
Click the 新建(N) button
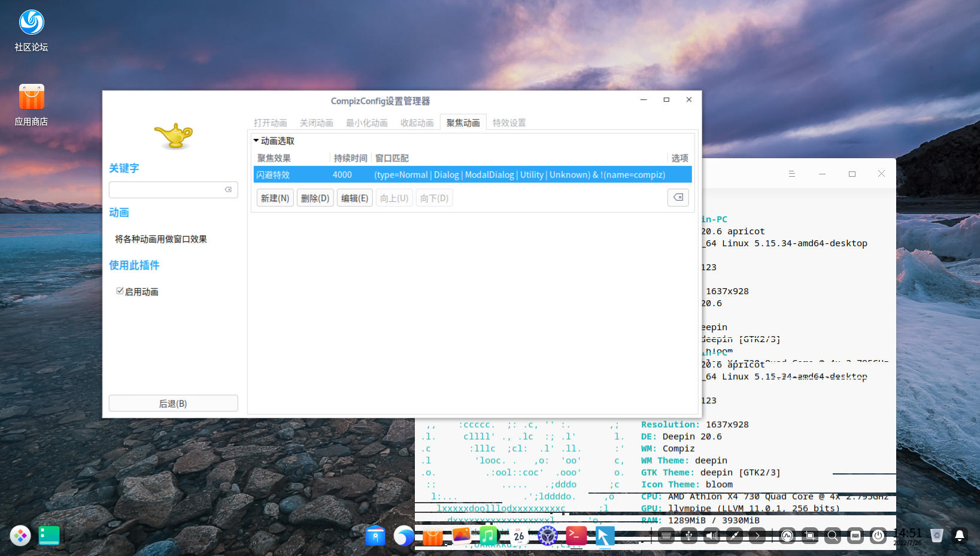(275, 198)
